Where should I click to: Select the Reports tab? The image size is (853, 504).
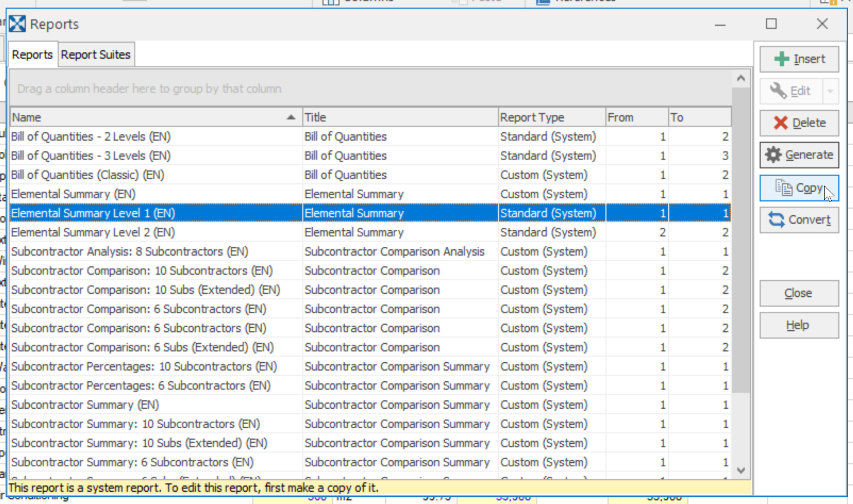(32, 54)
